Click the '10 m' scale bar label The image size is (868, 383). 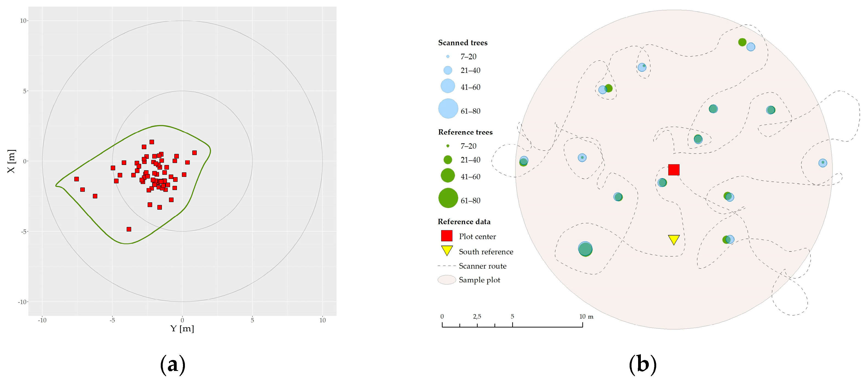586,316
